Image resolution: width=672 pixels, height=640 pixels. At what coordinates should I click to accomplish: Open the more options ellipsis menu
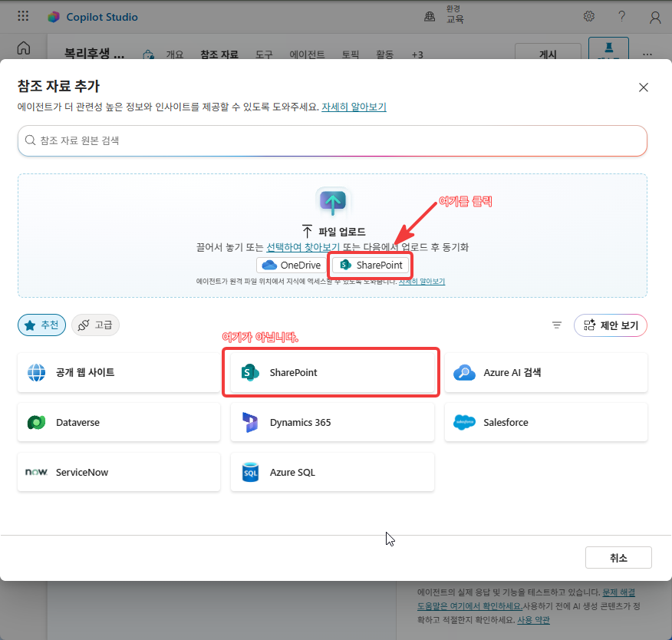647,54
